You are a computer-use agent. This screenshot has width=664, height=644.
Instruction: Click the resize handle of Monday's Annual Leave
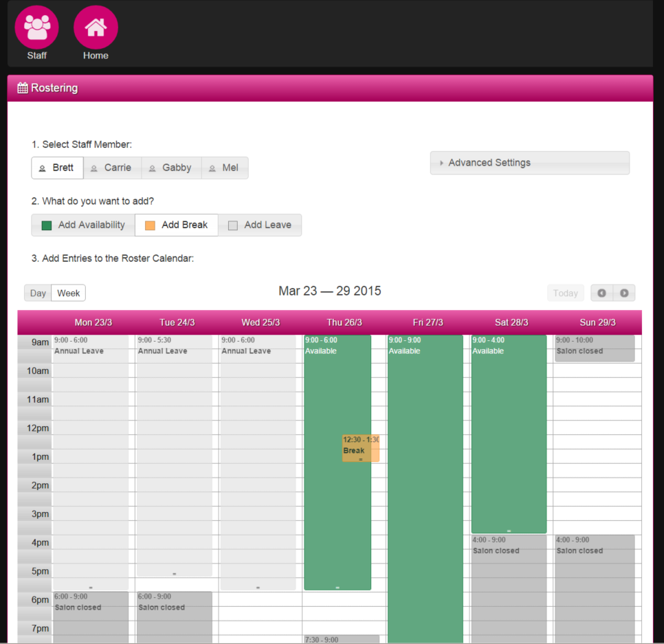click(x=91, y=588)
